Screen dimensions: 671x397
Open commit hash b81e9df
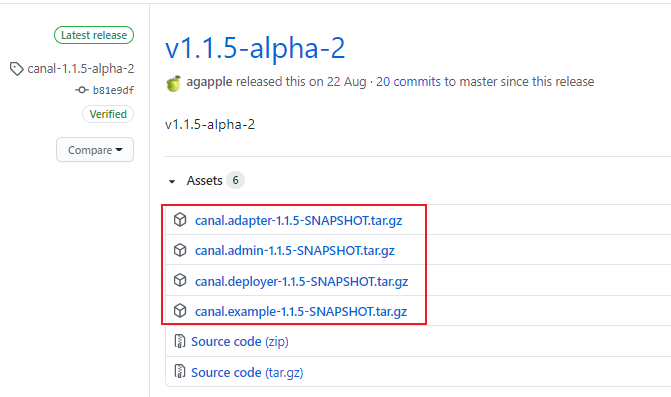coord(113,90)
